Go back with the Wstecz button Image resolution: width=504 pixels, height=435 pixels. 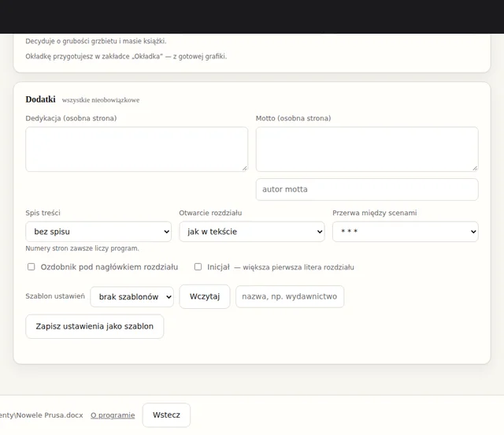pos(166,415)
